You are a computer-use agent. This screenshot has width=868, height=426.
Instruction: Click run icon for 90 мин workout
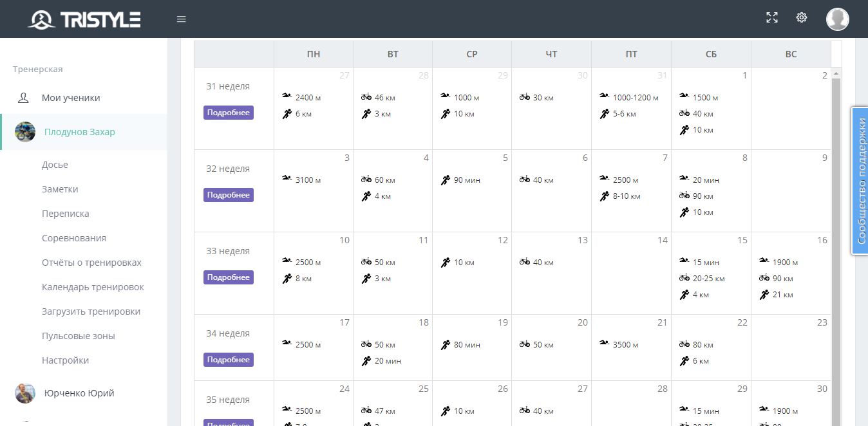[x=446, y=180]
